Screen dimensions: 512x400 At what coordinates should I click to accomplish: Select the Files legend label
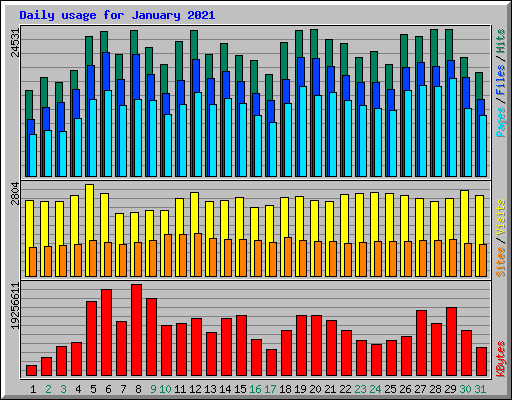501,80
